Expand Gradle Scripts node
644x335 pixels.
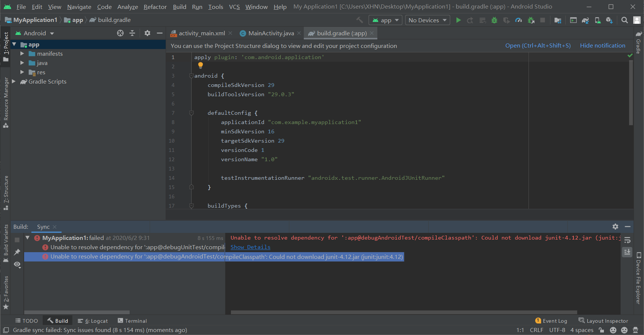(14, 82)
